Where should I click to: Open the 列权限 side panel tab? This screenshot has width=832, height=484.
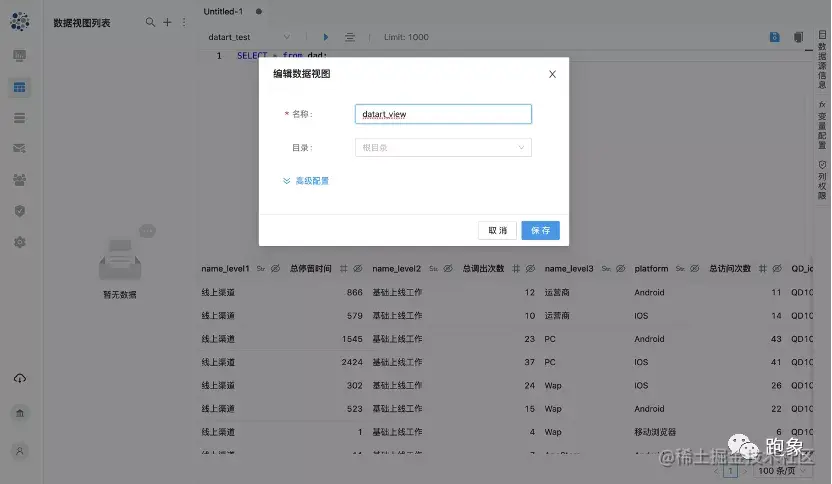point(822,180)
